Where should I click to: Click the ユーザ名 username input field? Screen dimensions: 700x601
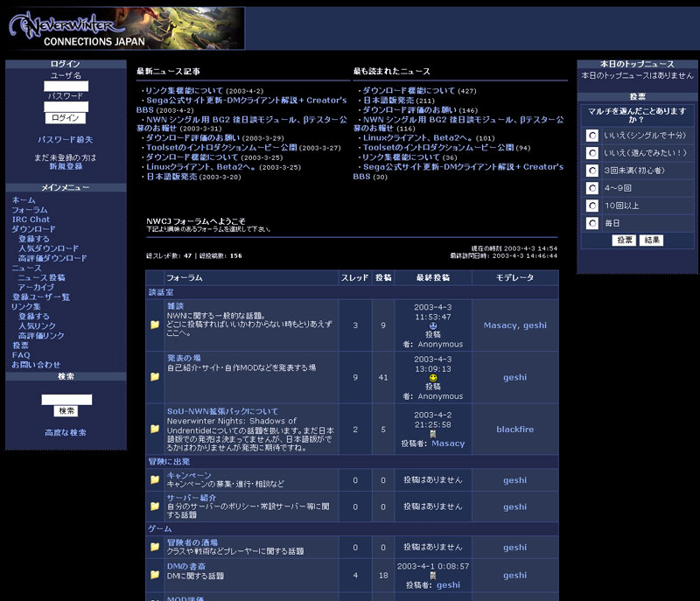point(66,86)
